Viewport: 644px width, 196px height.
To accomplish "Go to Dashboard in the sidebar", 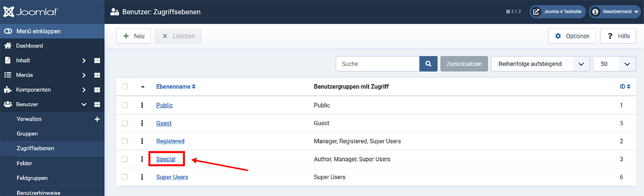I will [x=29, y=46].
